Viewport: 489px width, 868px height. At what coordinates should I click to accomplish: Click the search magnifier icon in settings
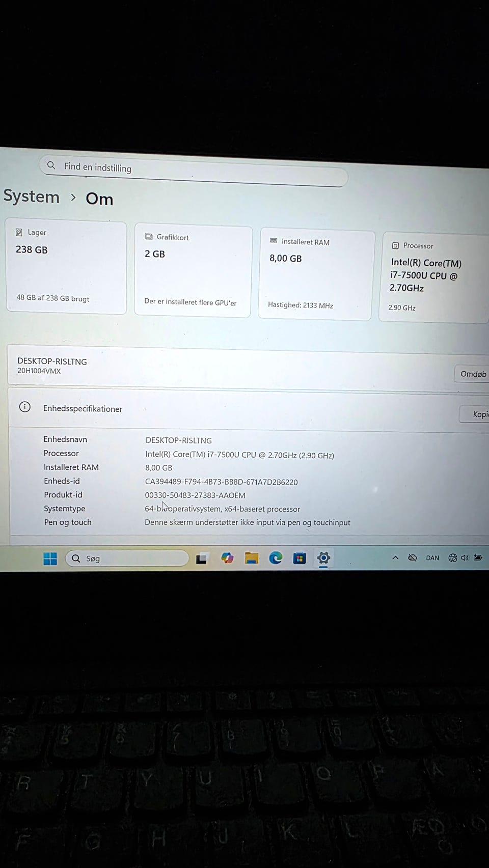click(51, 165)
